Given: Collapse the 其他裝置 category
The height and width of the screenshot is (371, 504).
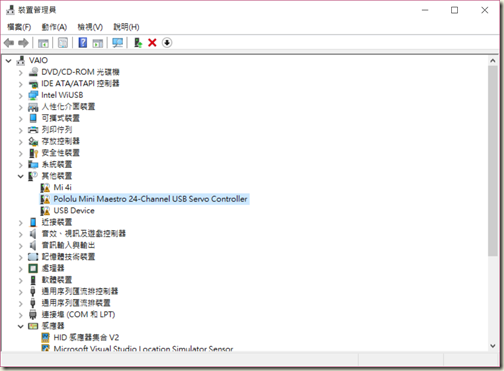Looking at the screenshot, I should (21, 176).
